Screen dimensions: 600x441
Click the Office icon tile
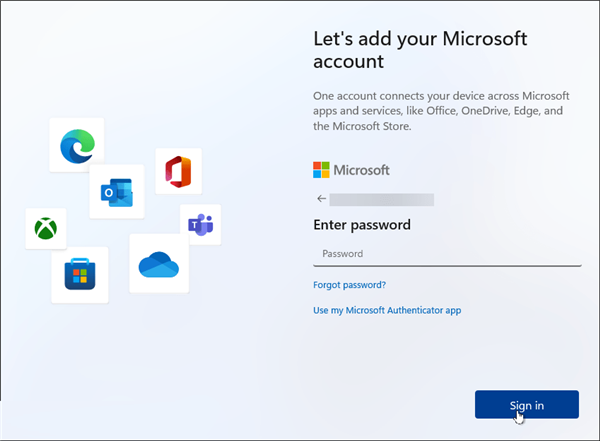[178, 171]
